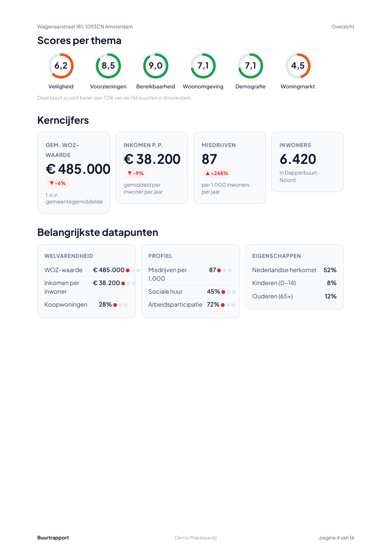Click the Inkomen per inwoner rating dots
Image resolution: width=392 pixels, height=555 pixels.
coord(128,283)
